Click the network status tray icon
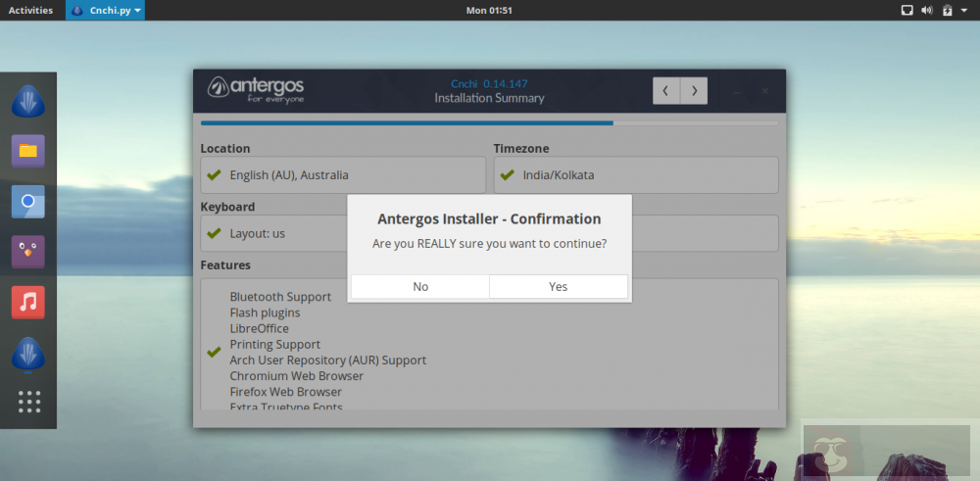The height and width of the screenshot is (481, 980). tap(906, 10)
